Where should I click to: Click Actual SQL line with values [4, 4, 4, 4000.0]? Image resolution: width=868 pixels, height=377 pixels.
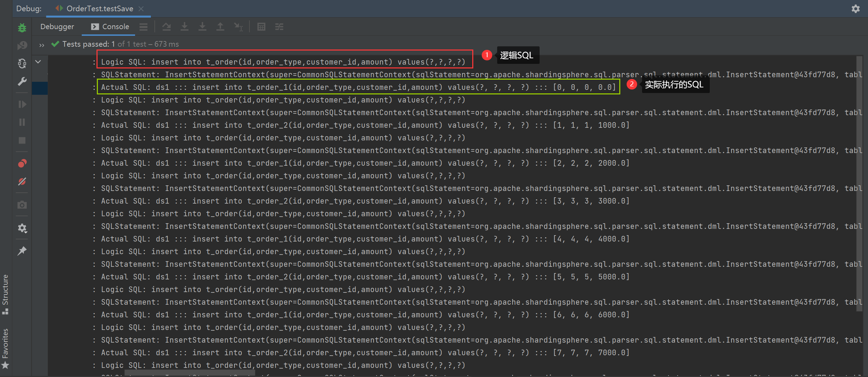[x=365, y=239]
